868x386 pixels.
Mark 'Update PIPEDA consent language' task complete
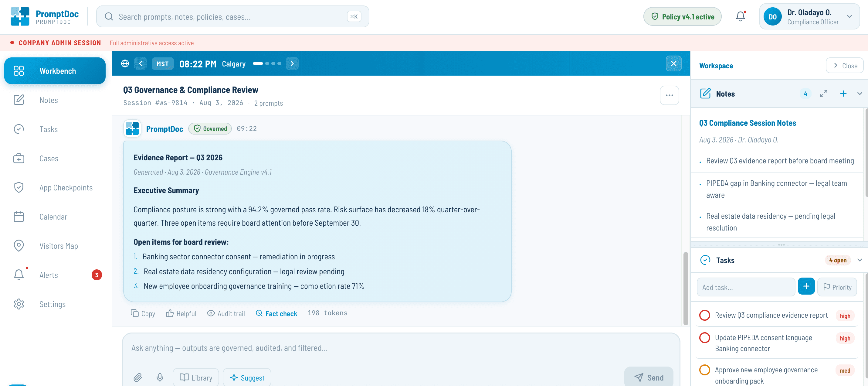coord(705,338)
